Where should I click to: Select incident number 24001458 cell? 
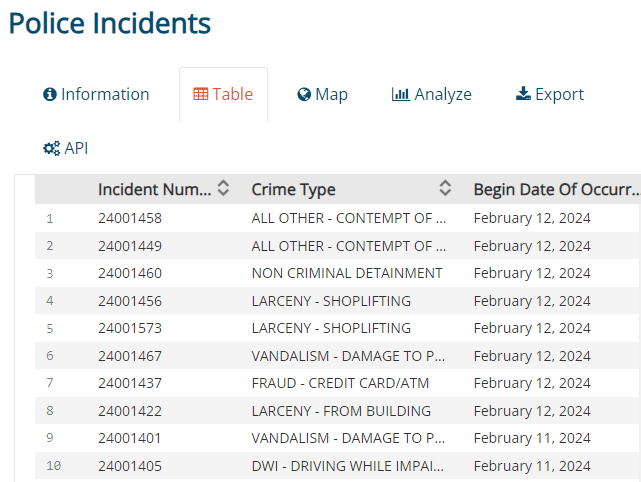[x=130, y=218]
